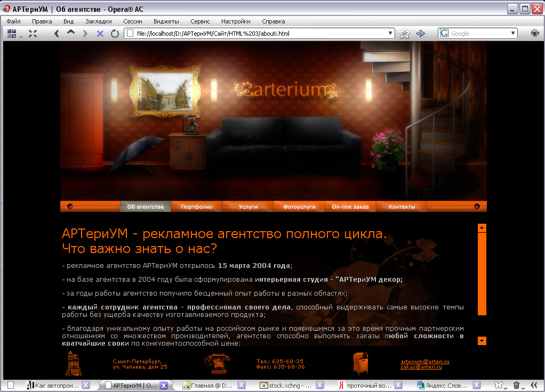Click the orange scroll-up arrow button
Viewport: 545px width, 392px height.
coord(482,228)
